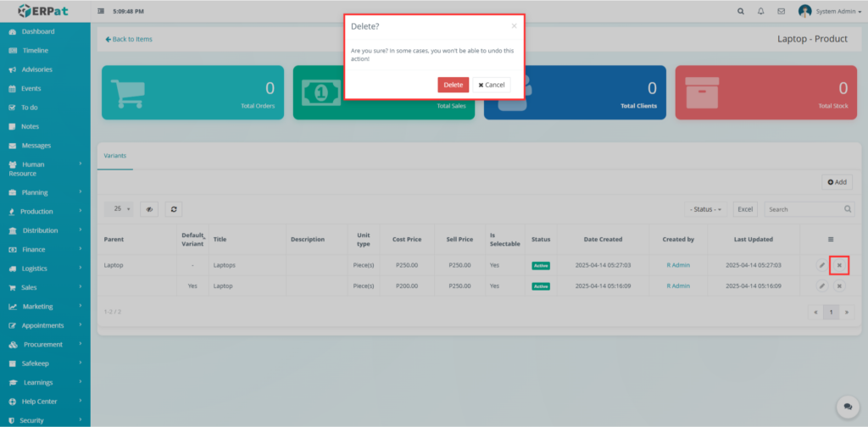Open the notifications bell icon
The width and height of the screenshot is (868, 427).
click(760, 11)
